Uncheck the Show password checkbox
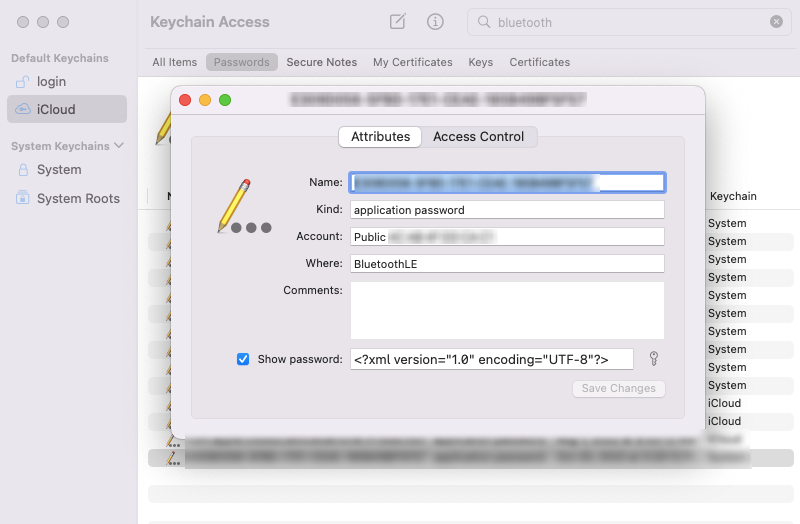 click(243, 359)
